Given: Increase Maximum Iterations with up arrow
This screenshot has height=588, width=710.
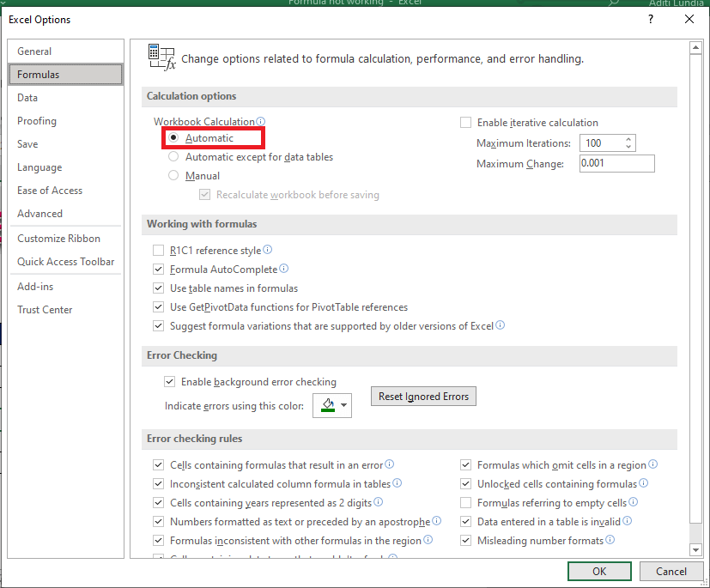Looking at the screenshot, I should 628,139.
